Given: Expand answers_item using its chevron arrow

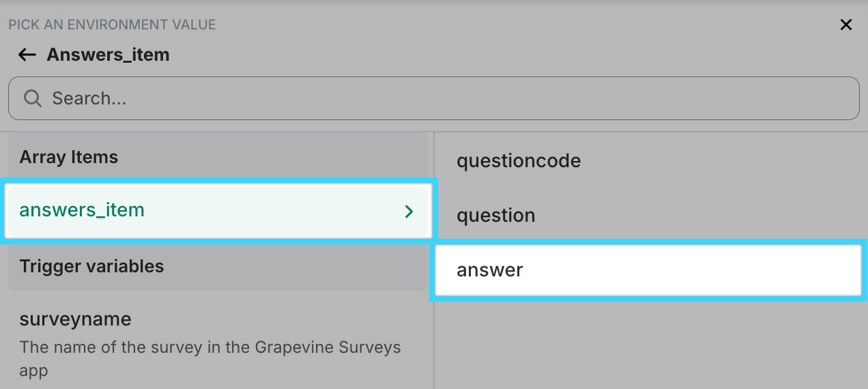Looking at the screenshot, I should click(409, 212).
